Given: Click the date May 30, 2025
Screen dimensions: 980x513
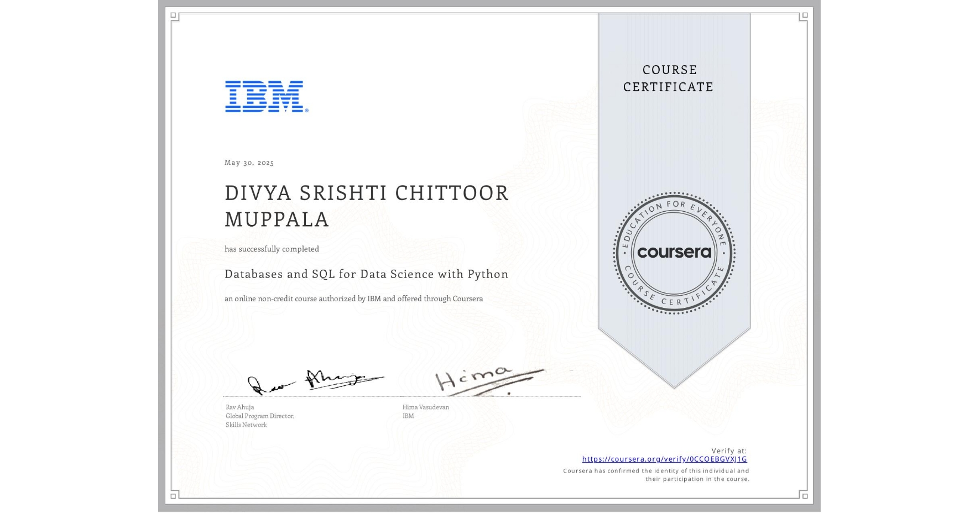Looking at the screenshot, I should point(249,163).
